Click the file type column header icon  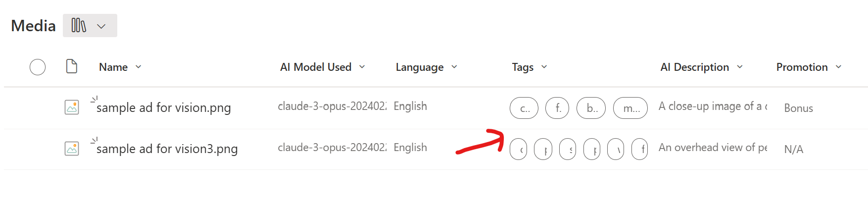[72, 66]
